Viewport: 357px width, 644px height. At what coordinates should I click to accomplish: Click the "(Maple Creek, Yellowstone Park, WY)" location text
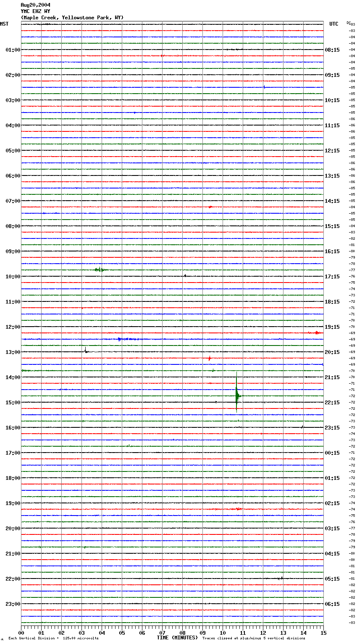click(72, 18)
